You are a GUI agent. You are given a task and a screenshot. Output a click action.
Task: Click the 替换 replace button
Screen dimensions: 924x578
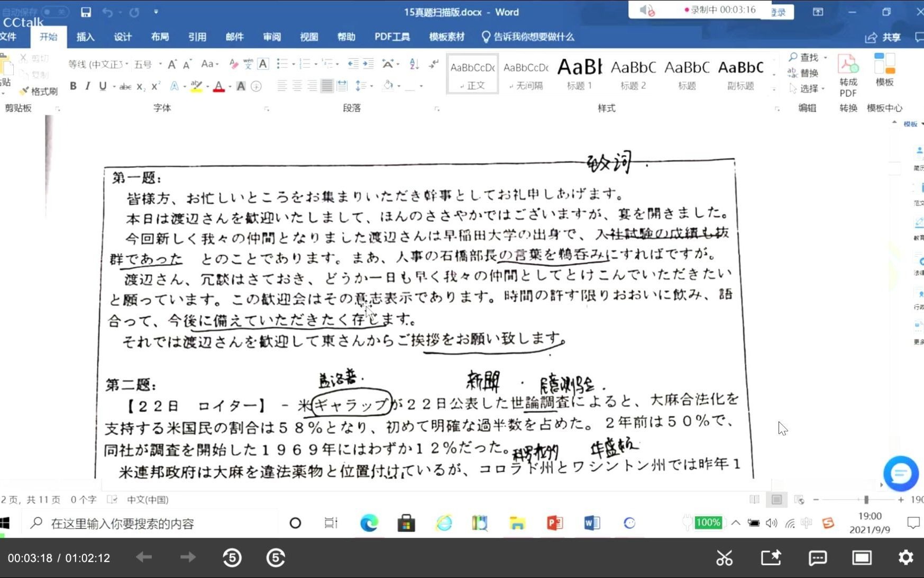(x=803, y=73)
